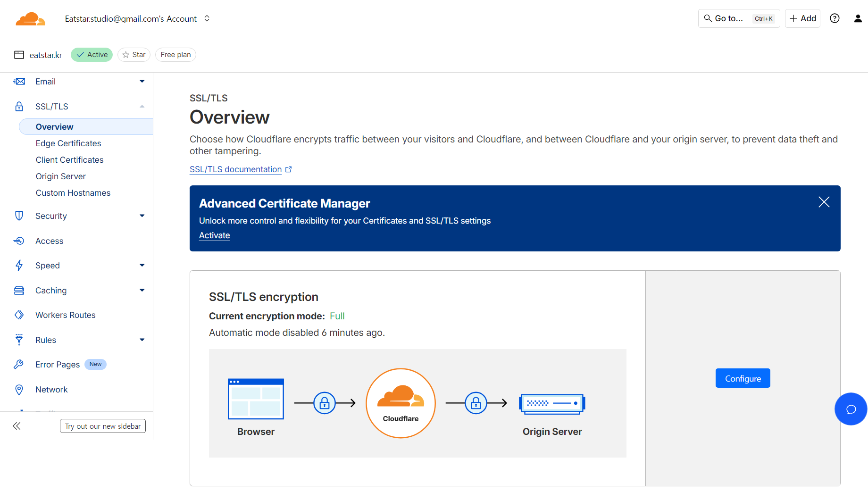This screenshot has width=868, height=500.
Task: Click the Active status badge
Action: (x=92, y=55)
